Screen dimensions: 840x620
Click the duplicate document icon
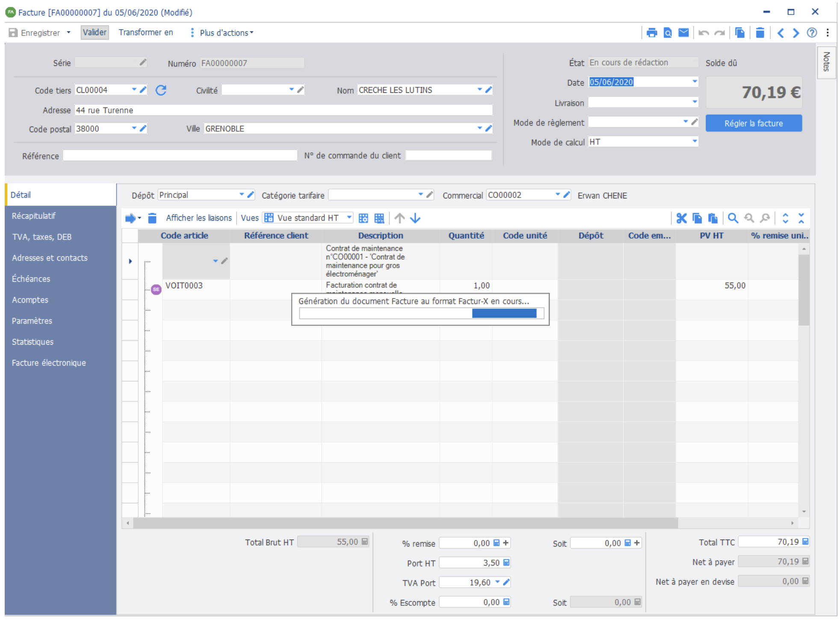[x=740, y=33]
